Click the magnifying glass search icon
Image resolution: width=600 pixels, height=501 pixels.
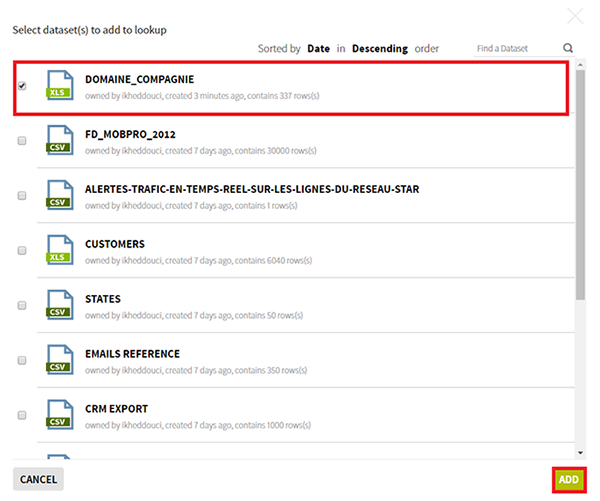[568, 48]
